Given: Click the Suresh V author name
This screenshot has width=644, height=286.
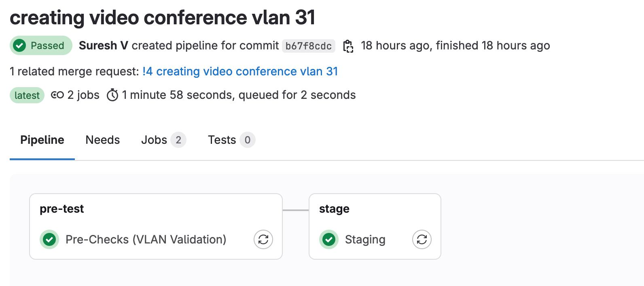Looking at the screenshot, I should tap(104, 45).
